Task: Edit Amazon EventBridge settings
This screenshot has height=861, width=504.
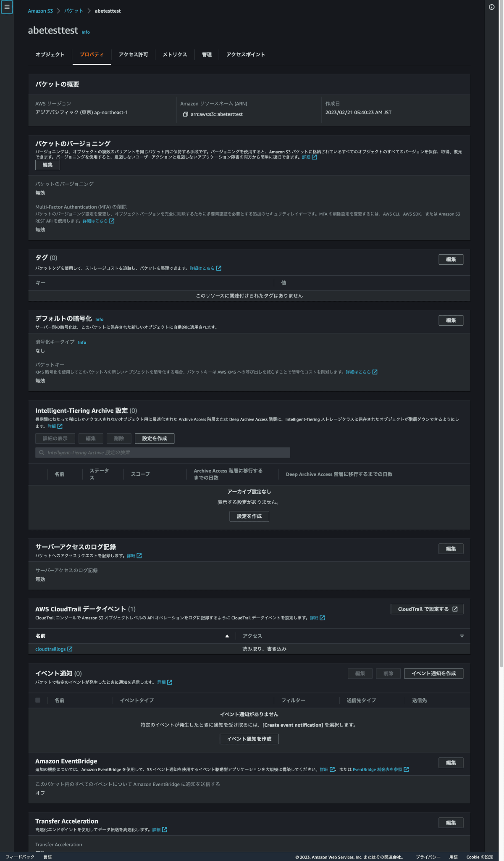Action: click(451, 763)
